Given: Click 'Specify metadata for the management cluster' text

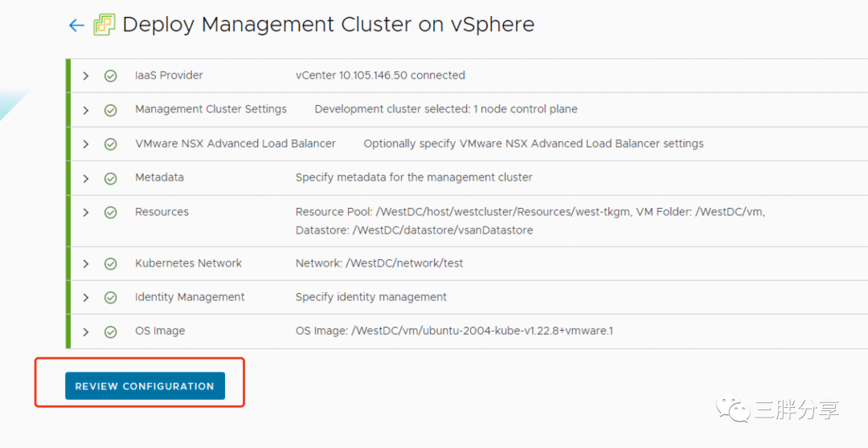Looking at the screenshot, I should [x=414, y=177].
